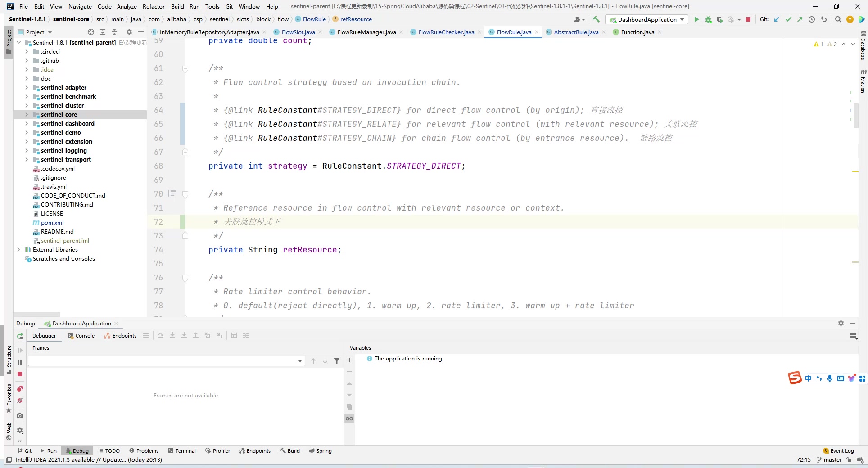
Task: Expand the sentinel-core module
Action: (x=27, y=114)
